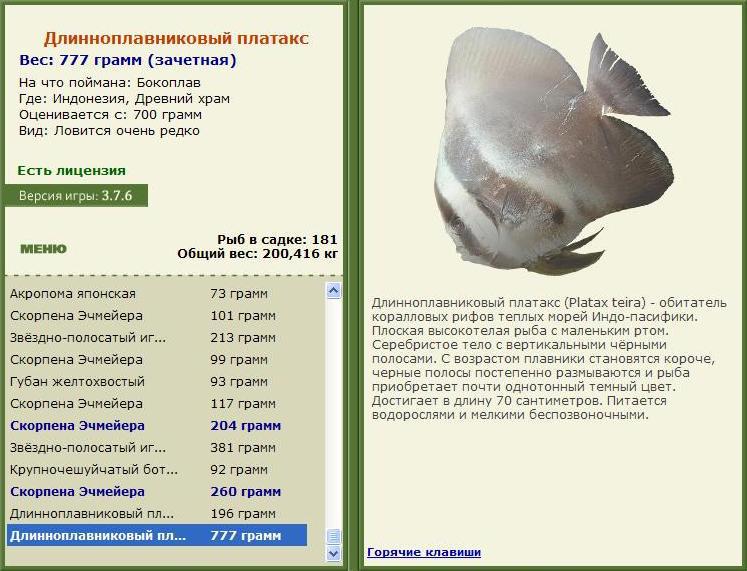This screenshot has width=747, height=571.
Task: Select Скорпена Эчмейера 101 грамм row
Action: [x=157, y=316]
